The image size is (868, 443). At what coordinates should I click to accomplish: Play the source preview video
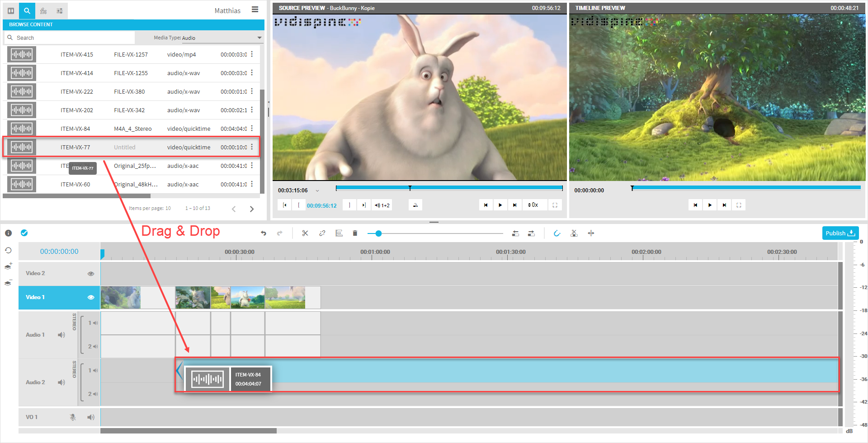click(500, 205)
